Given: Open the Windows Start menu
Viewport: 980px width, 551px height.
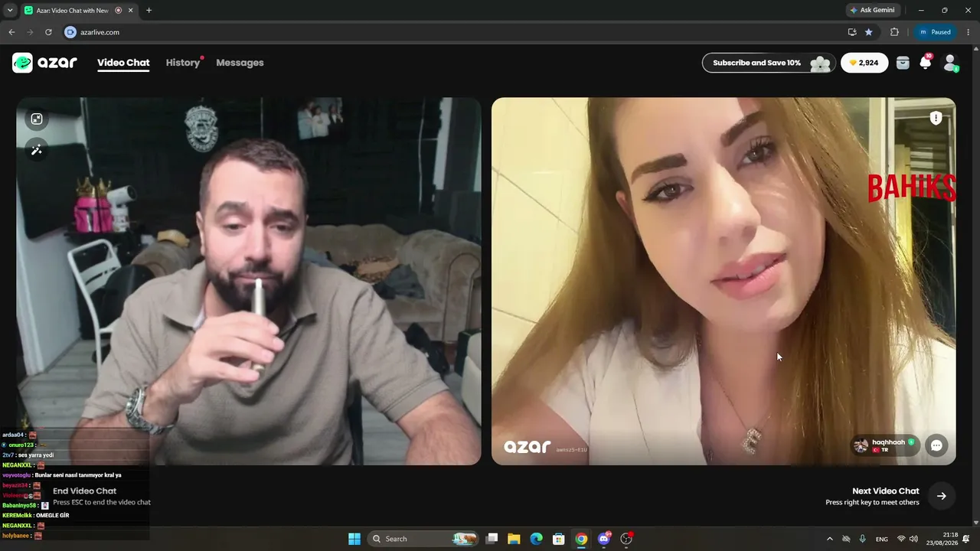Looking at the screenshot, I should tap(354, 539).
